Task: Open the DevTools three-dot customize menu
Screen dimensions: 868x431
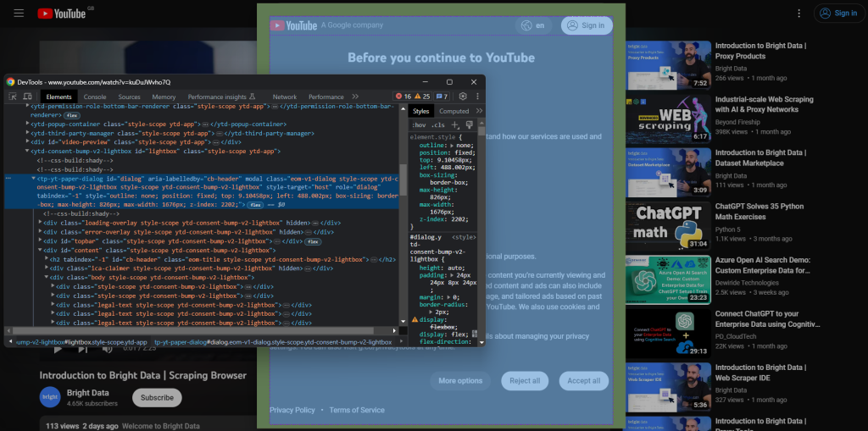Action: coord(477,97)
